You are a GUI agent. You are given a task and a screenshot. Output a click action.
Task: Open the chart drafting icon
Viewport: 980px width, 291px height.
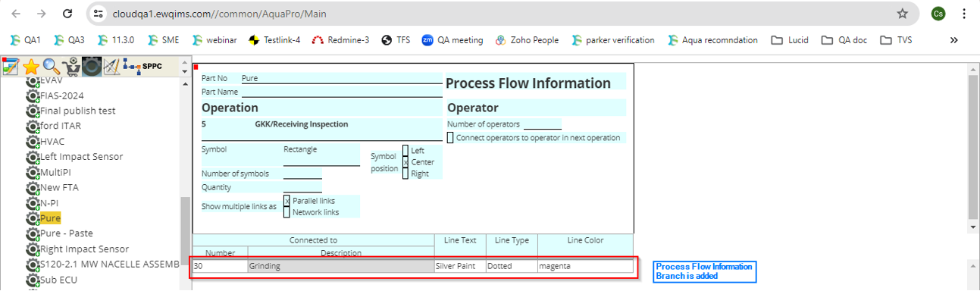pyautogui.click(x=111, y=67)
